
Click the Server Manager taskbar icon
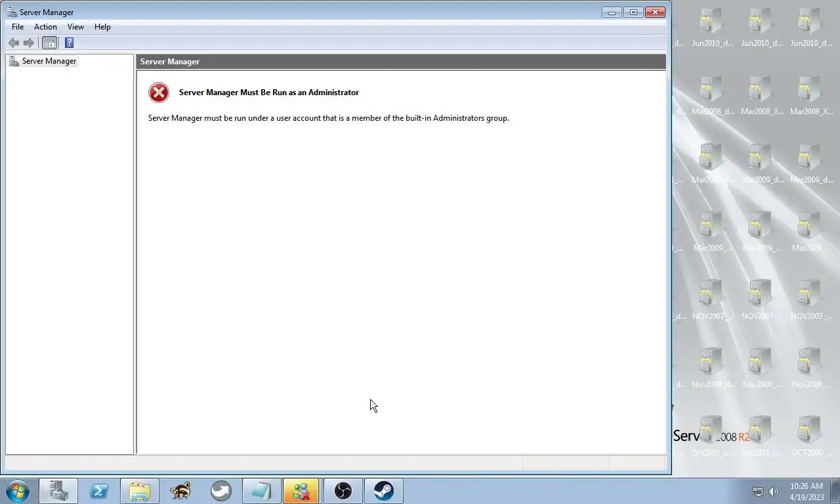point(58,491)
